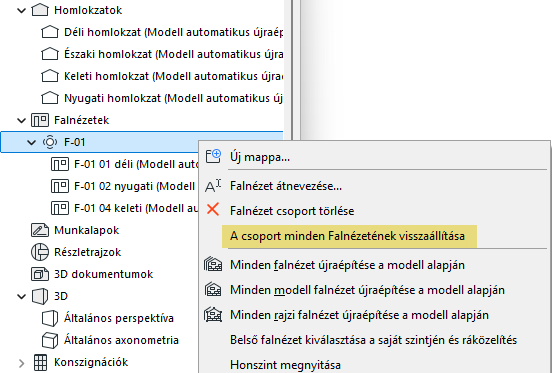
Task: Select the Részletrajzok tree label
Action: pos(88,252)
